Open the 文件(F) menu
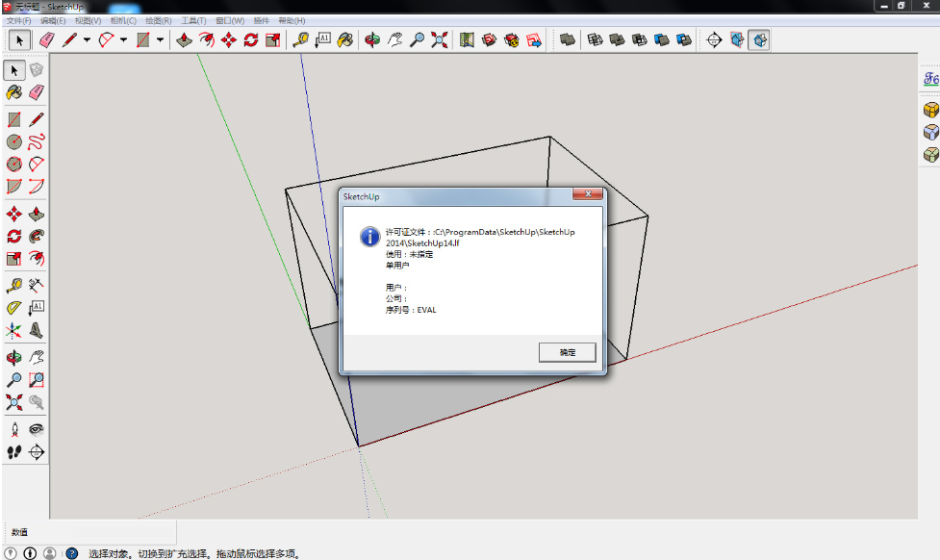This screenshot has width=940, height=560. 18,20
